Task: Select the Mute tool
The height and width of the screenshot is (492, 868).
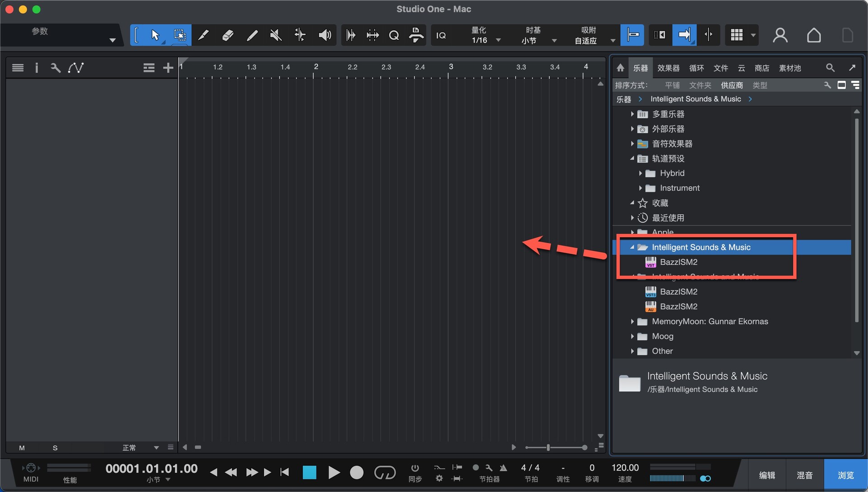Action: [x=276, y=35]
